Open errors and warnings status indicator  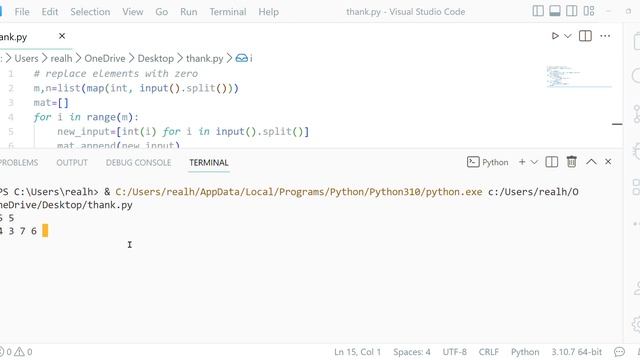(16, 352)
